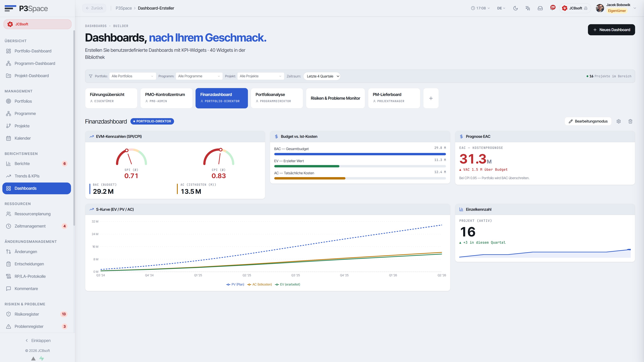The image size is (644, 362).
Task: Click the Problemregister warning triangle icon
Action: point(9,326)
